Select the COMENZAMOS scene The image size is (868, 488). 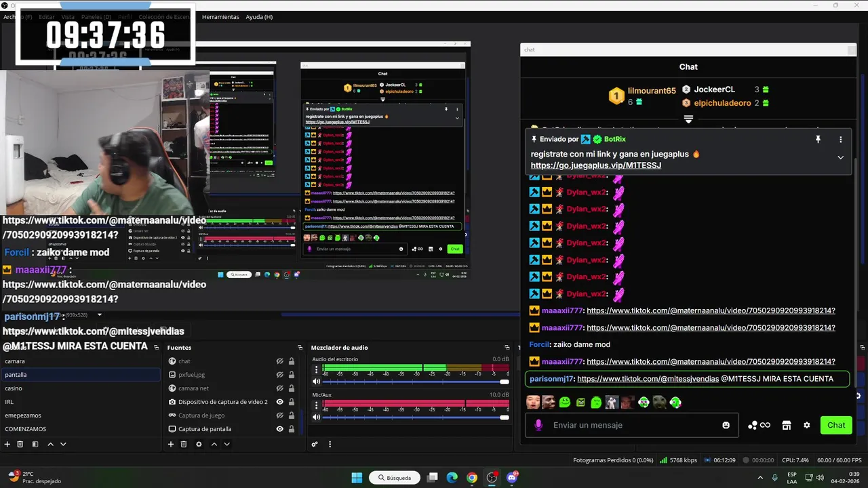pyautogui.click(x=80, y=429)
